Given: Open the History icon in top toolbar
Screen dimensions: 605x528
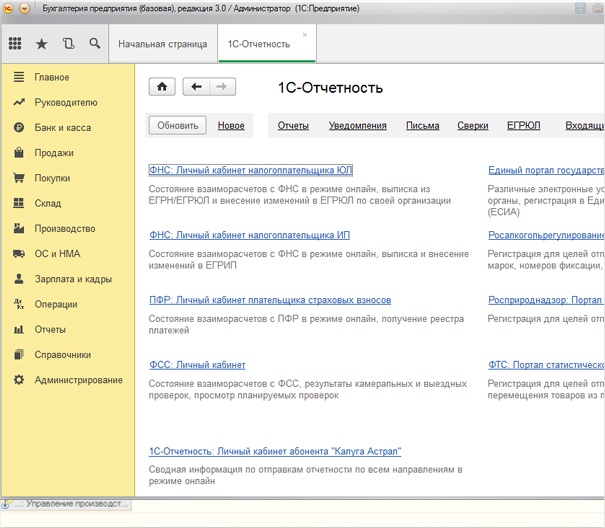Looking at the screenshot, I should click(68, 44).
